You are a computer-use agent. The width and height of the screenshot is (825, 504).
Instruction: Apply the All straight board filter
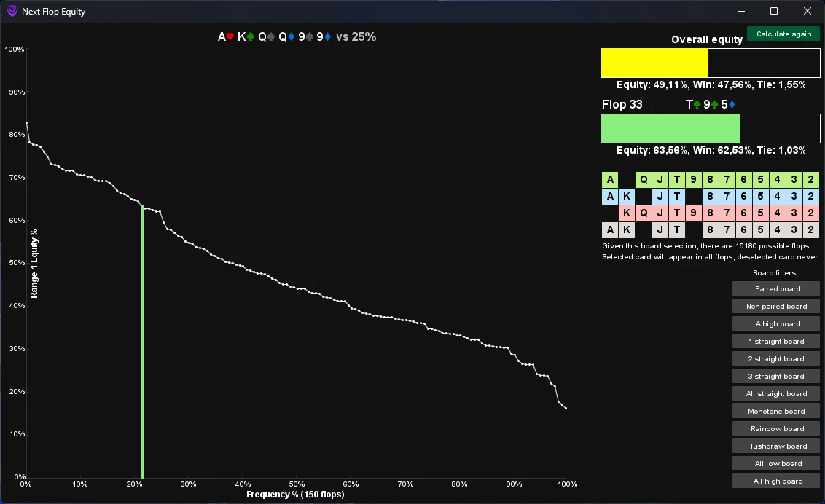[776, 394]
